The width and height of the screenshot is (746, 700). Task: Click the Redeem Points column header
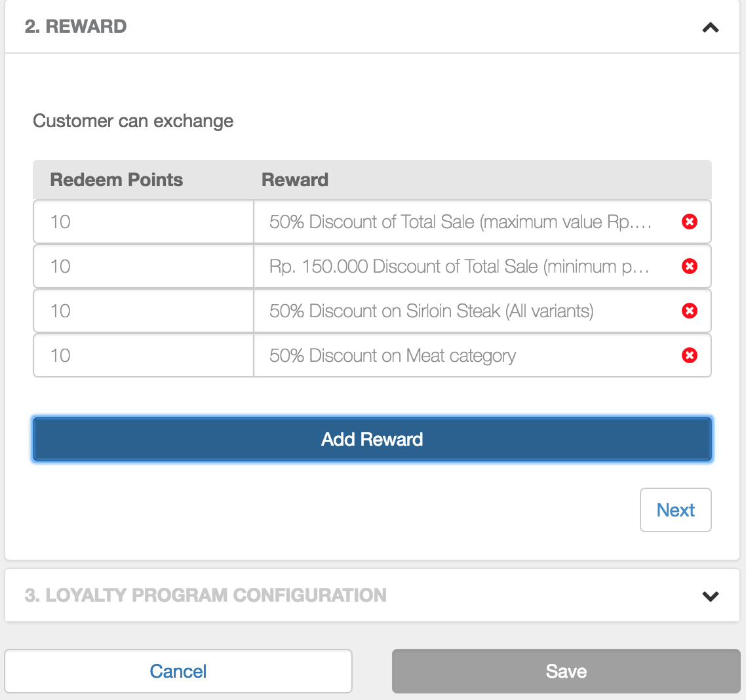116,180
